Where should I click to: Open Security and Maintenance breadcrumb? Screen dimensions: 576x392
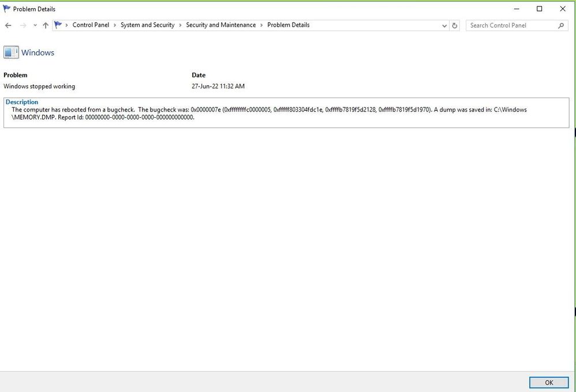(x=221, y=25)
